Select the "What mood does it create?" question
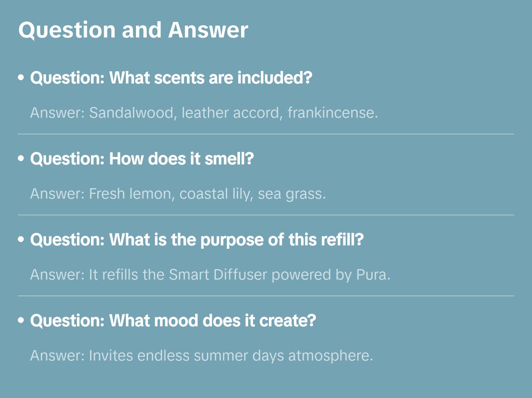Viewport: 532px width, 398px height. tap(173, 320)
